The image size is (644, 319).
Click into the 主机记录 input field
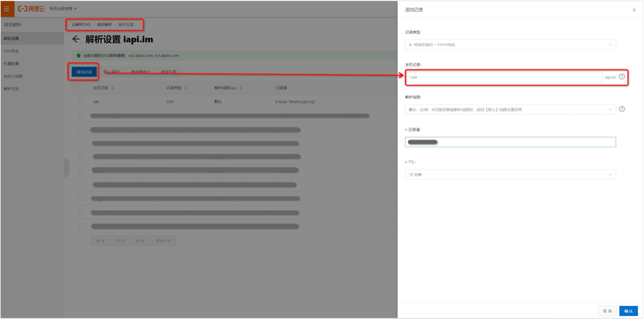[503, 77]
